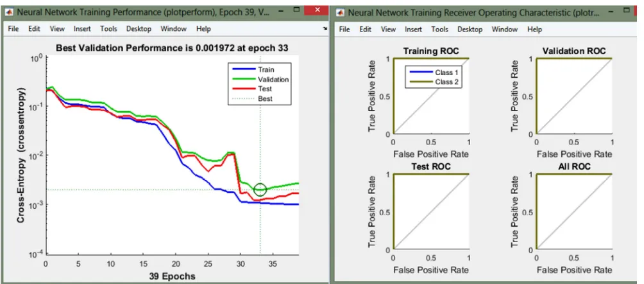Click the Class 2 legend entry
644x284 pixels.
tap(434, 82)
